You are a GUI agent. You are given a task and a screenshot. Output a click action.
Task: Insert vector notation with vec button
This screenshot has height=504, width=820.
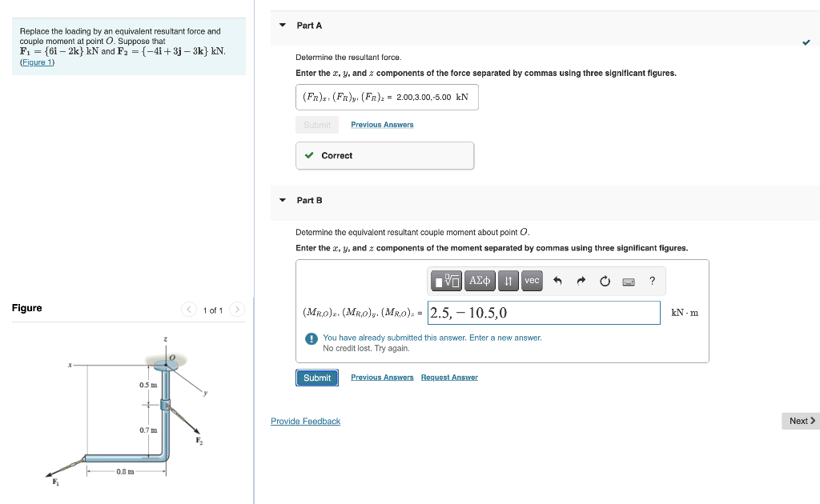coord(532,281)
